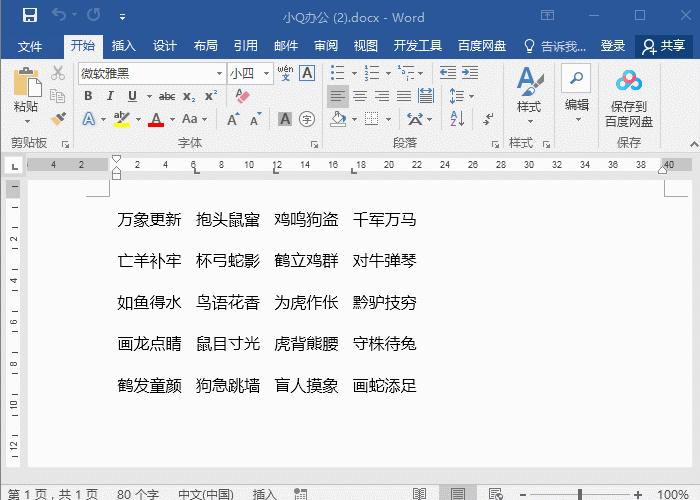
Task: Open the font size dropdown 小四
Action: coord(266,73)
